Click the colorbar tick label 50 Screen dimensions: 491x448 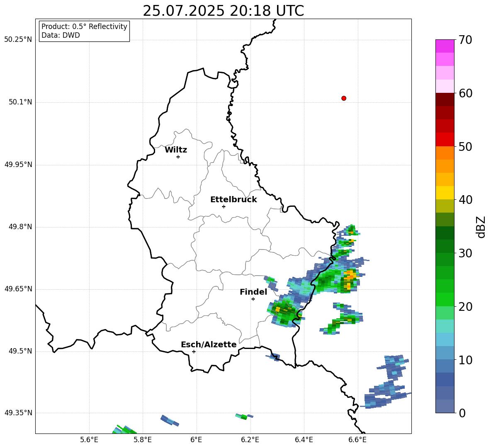465,147
